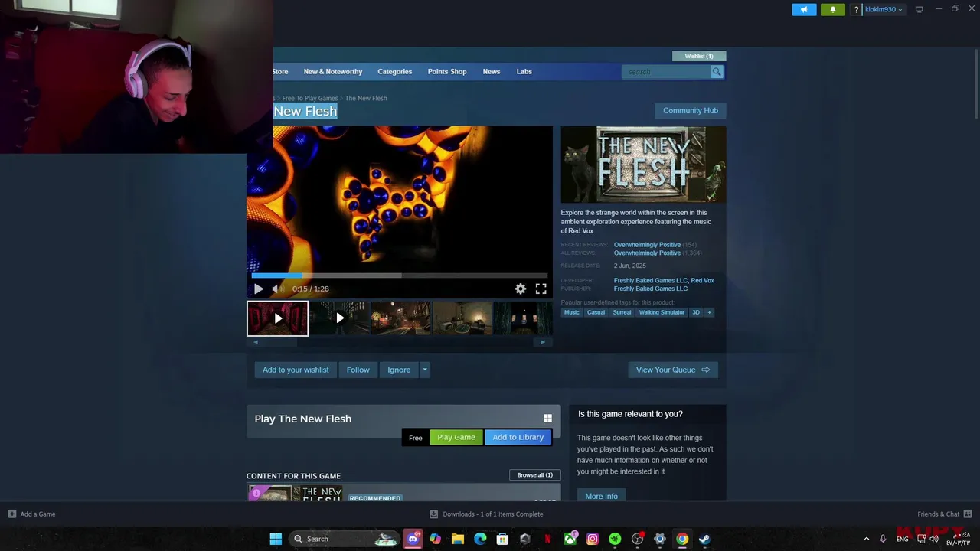Select the Music tag
The width and height of the screenshot is (980, 551).
click(x=572, y=312)
